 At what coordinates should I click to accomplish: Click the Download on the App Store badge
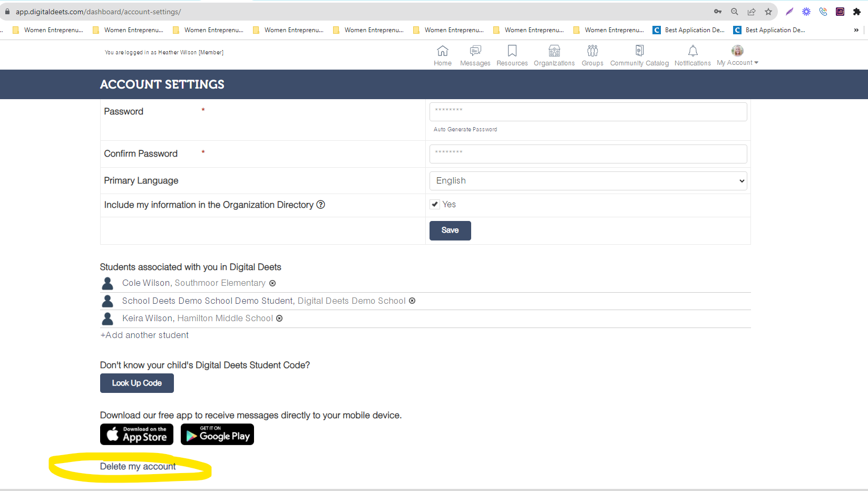(136, 435)
